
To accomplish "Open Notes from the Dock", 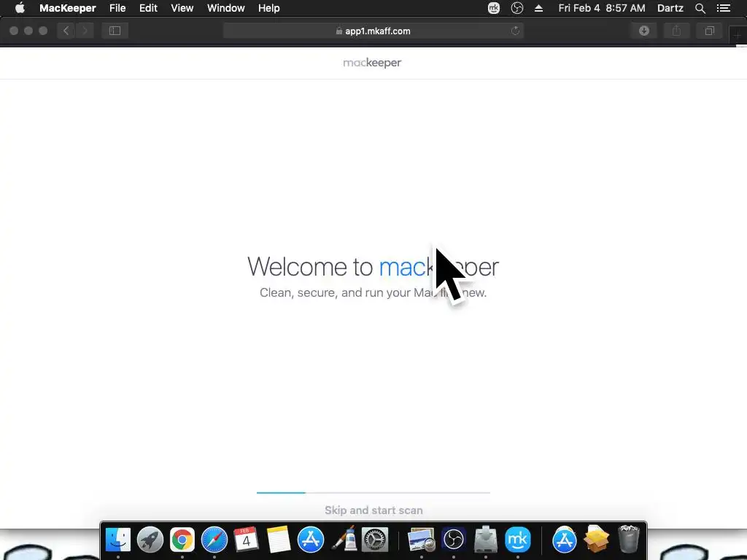I will pos(278,540).
